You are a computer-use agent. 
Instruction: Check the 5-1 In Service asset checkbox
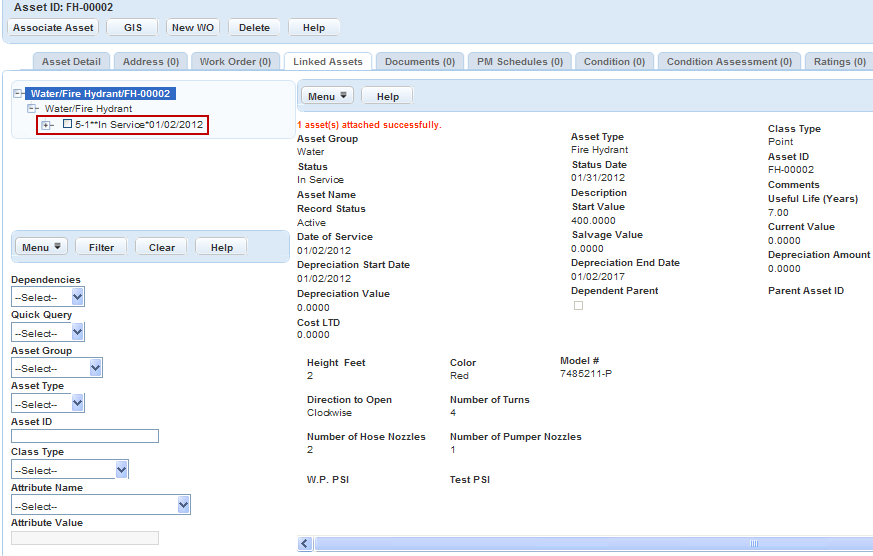(67, 125)
